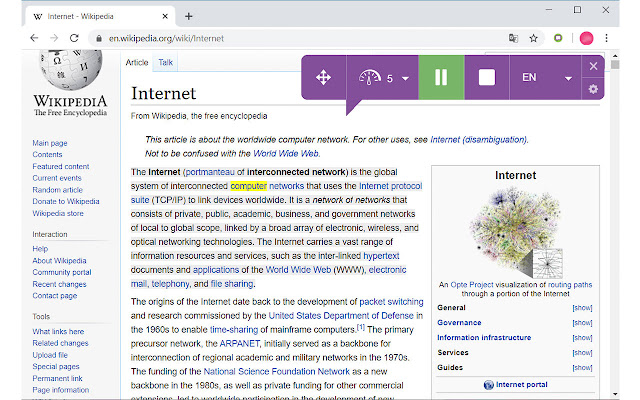Screen dimensions: 640x400
Task: Open the Opte Project link
Action: (x=472, y=284)
